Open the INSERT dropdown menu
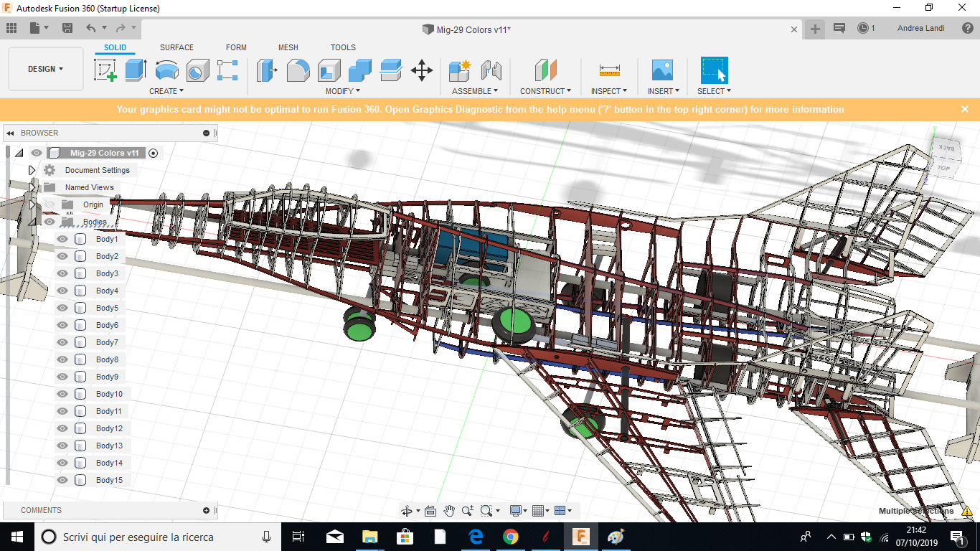980x551 pixels. pyautogui.click(x=664, y=91)
